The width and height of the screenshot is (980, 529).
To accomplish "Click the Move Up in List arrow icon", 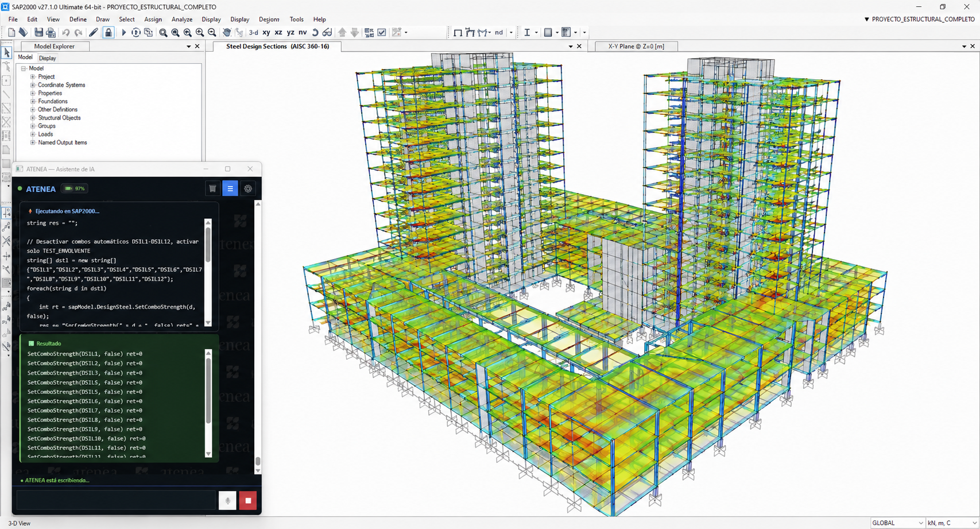I will (342, 33).
